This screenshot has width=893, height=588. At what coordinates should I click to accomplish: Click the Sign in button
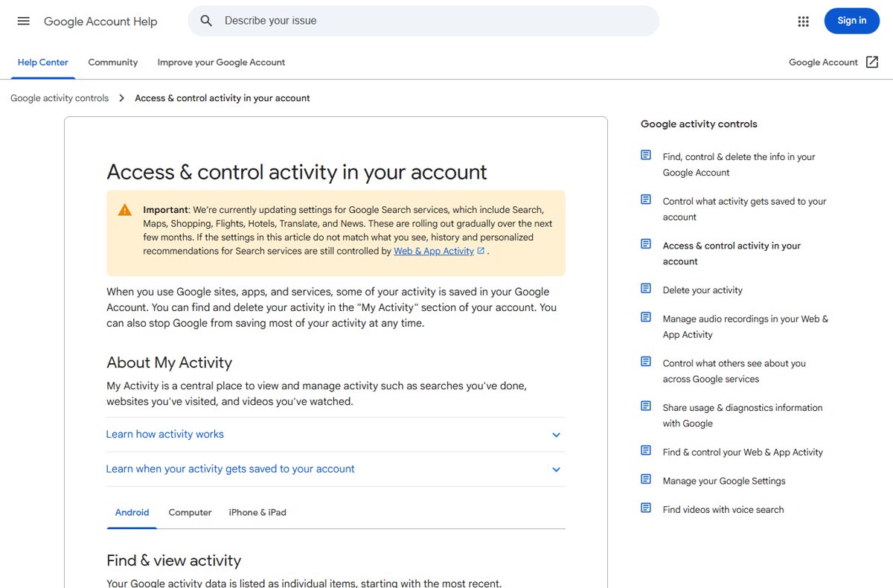852,21
